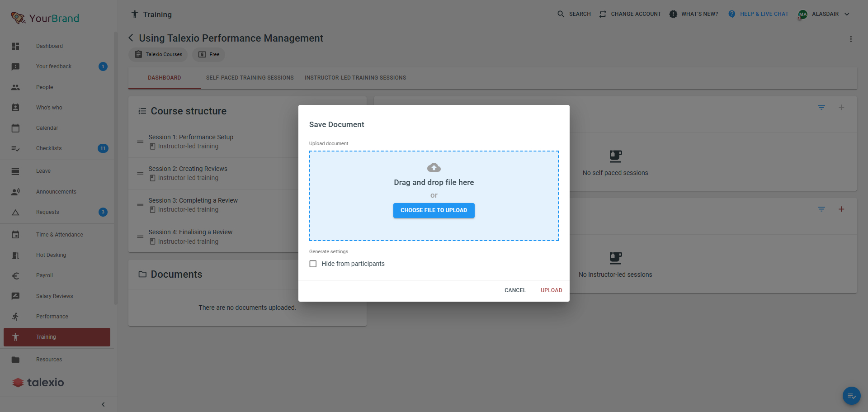The image size is (868, 412).
Task: Click the People sidebar icon
Action: pos(15,87)
